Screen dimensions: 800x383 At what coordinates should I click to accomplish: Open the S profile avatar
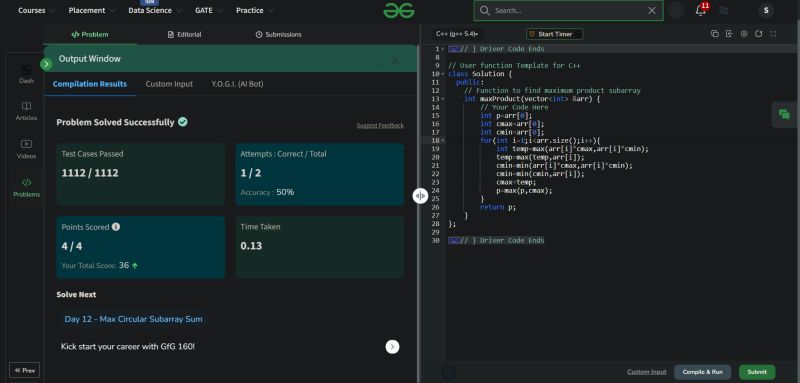(765, 10)
